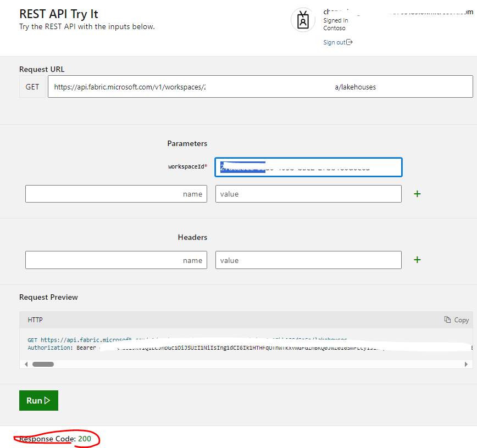The image size is (477, 448).
Task: Click the GET request line in preview
Action: point(187,340)
